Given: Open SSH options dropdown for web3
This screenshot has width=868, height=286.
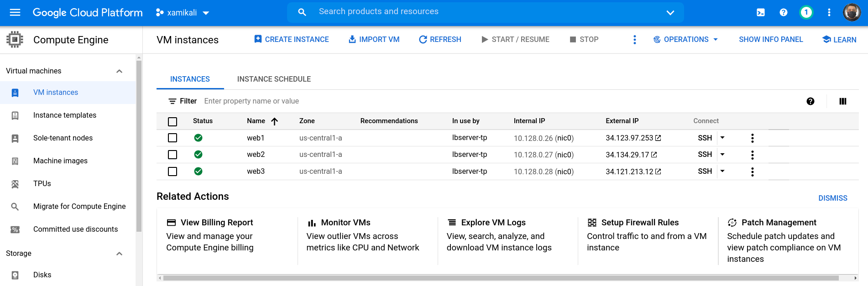Looking at the screenshot, I should click(x=722, y=171).
